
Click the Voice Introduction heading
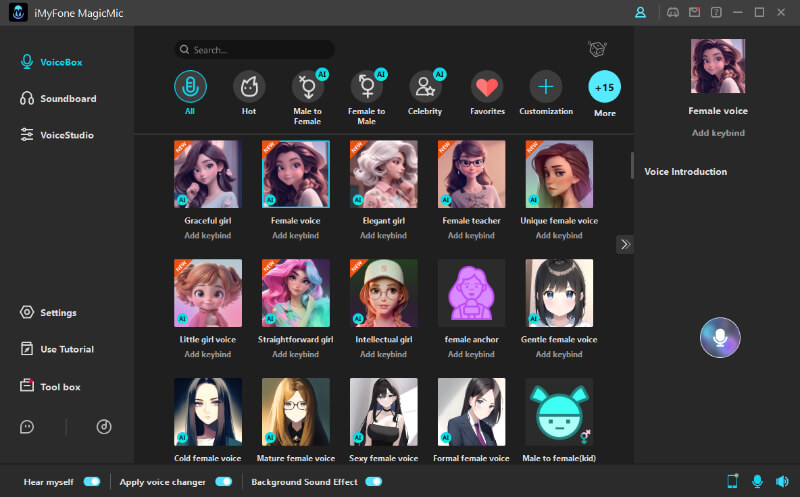685,171
